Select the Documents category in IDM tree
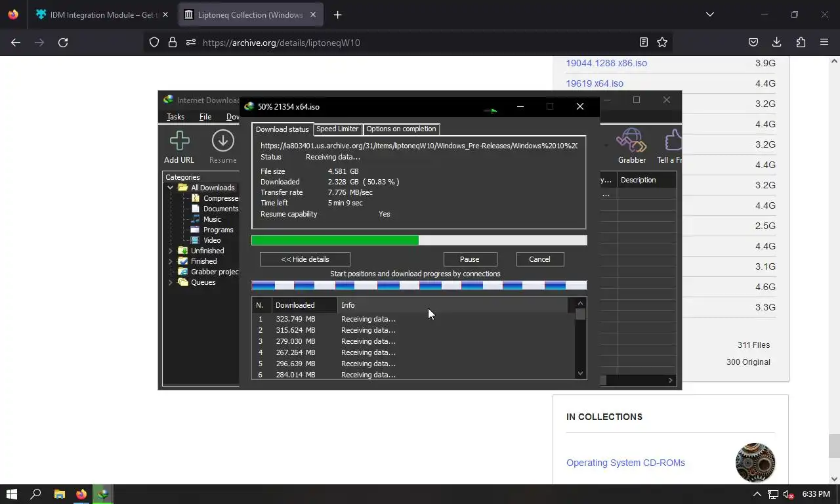The height and width of the screenshot is (504, 840). point(220,209)
